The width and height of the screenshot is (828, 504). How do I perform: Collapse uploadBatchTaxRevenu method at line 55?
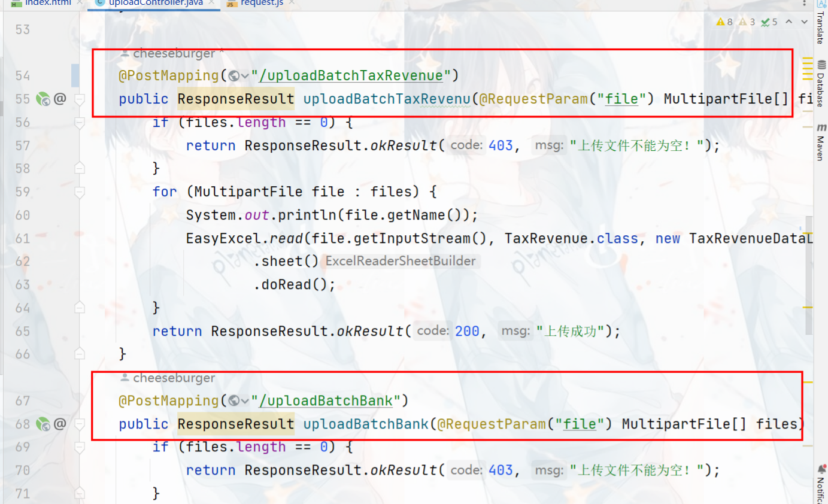tap(80, 100)
